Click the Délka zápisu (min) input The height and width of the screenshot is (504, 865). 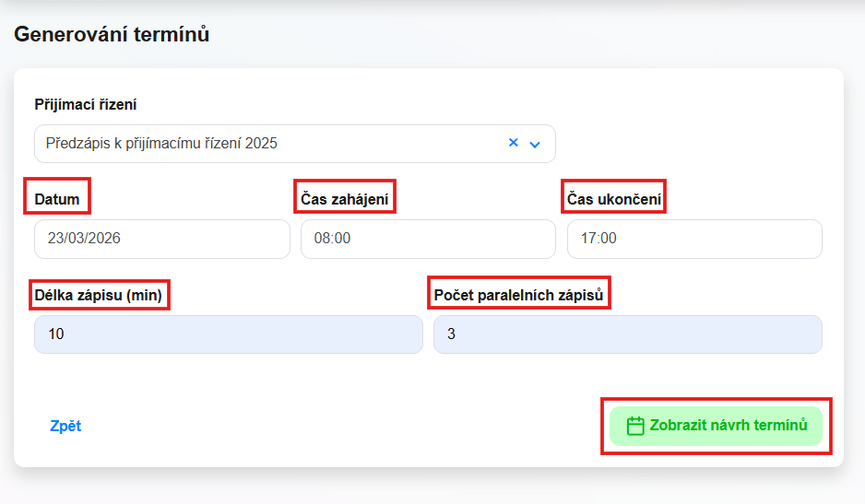pos(228,334)
